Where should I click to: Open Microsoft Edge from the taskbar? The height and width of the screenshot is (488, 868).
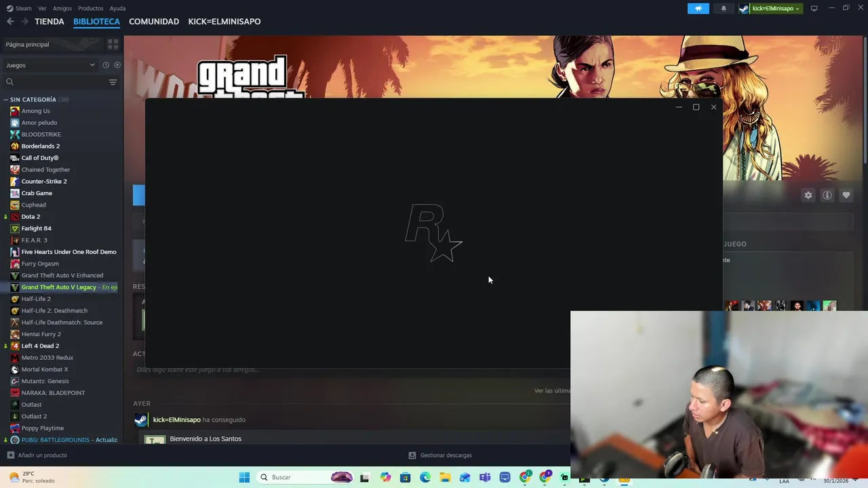coord(425,477)
